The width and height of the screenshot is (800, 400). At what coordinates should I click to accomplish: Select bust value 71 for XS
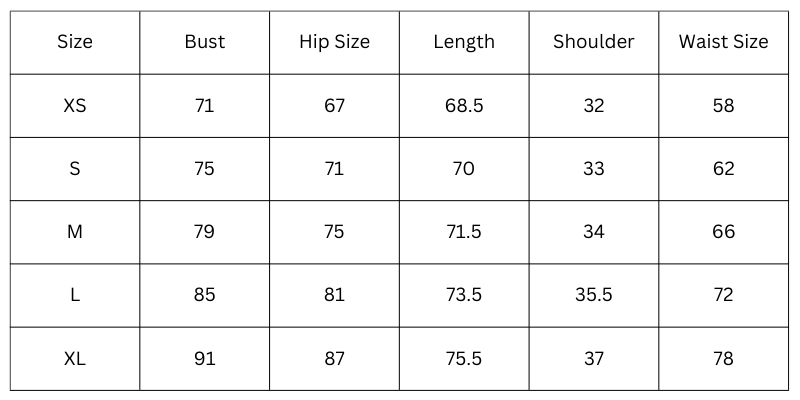pos(205,106)
